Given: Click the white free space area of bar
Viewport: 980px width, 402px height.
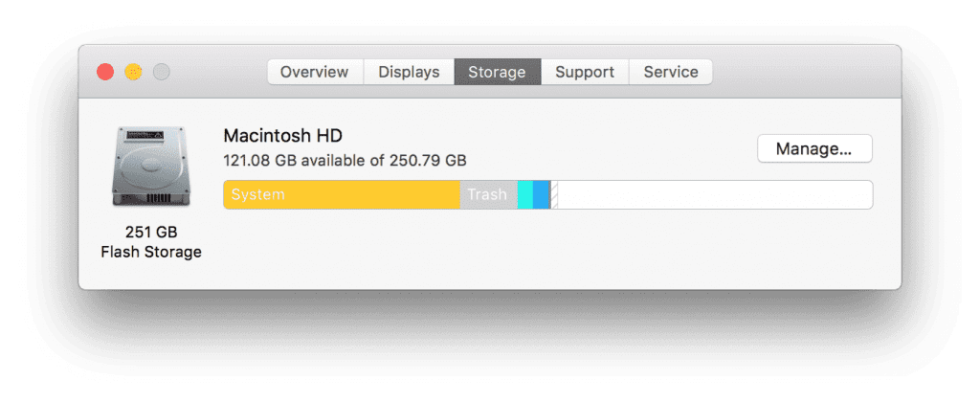Looking at the screenshot, I should point(714,194).
